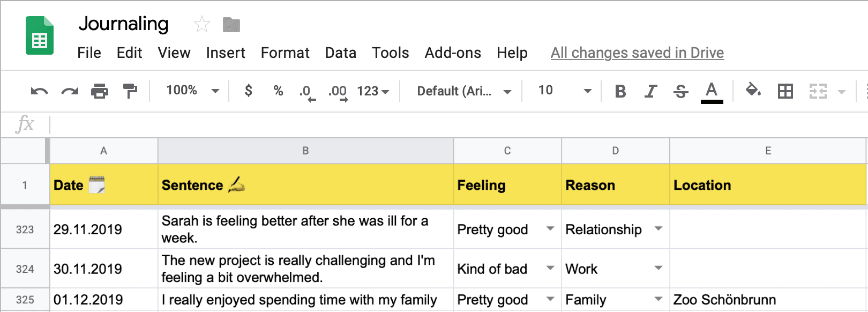Increase decimal places icon

click(338, 92)
